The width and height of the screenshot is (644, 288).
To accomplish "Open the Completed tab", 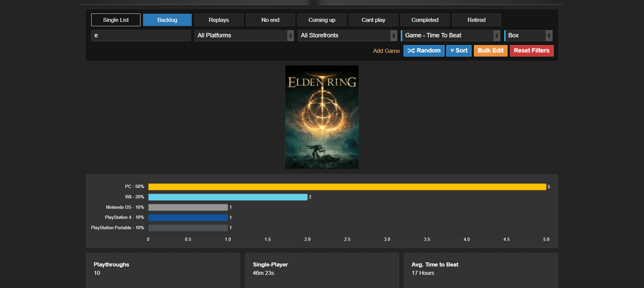I will (x=425, y=20).
